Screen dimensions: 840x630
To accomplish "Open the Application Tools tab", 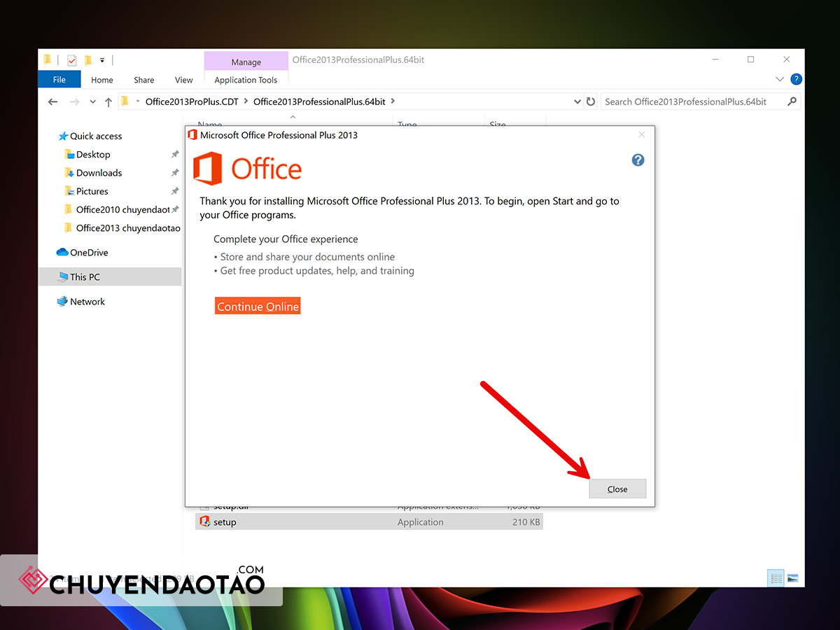I will click(x=246, y=80).
